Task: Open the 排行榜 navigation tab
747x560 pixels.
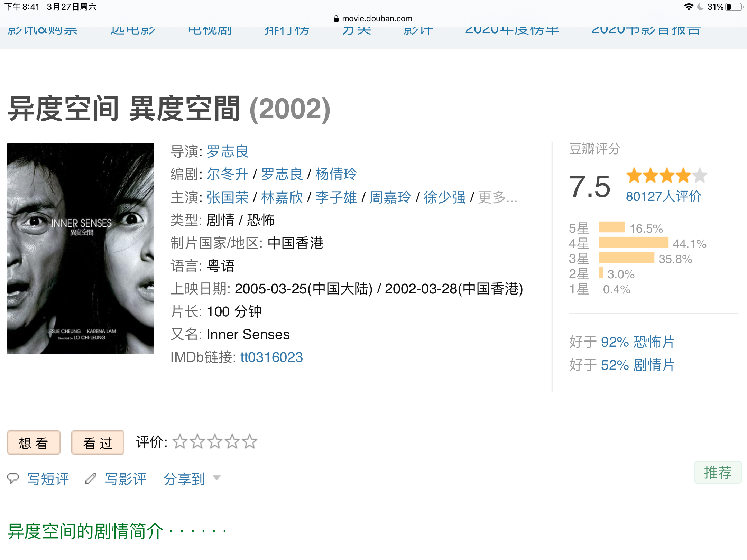Action: 287,30
